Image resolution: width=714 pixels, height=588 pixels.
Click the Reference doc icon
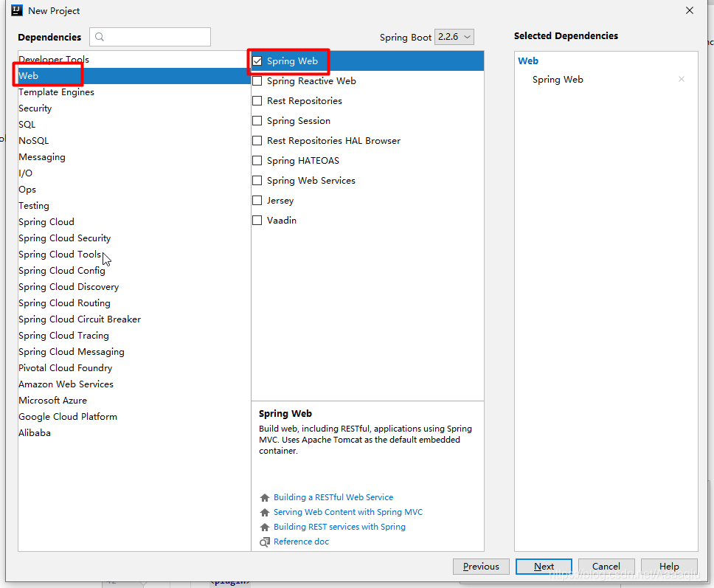pyautogui.click(x=265, y=542)
